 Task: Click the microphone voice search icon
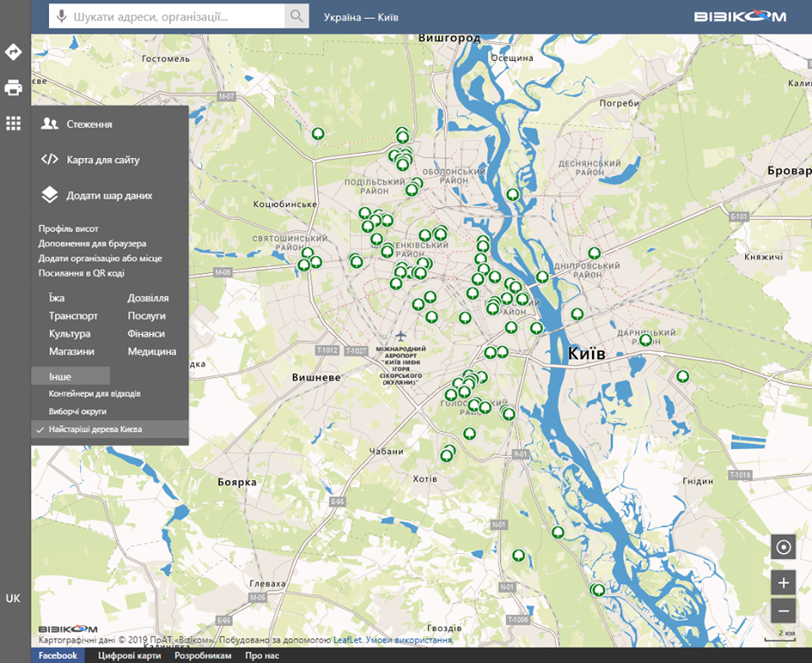point(61,16)
